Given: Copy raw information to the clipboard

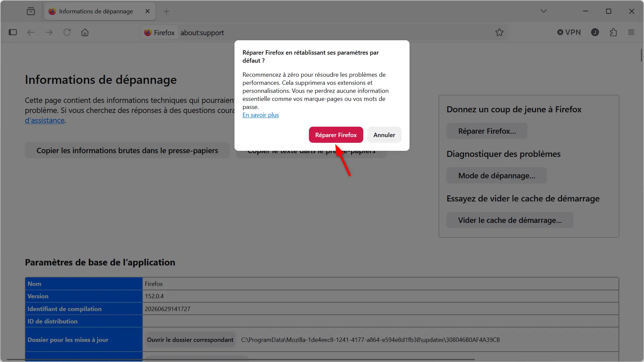Looking at the screenshot, I should tap(127, 150).
